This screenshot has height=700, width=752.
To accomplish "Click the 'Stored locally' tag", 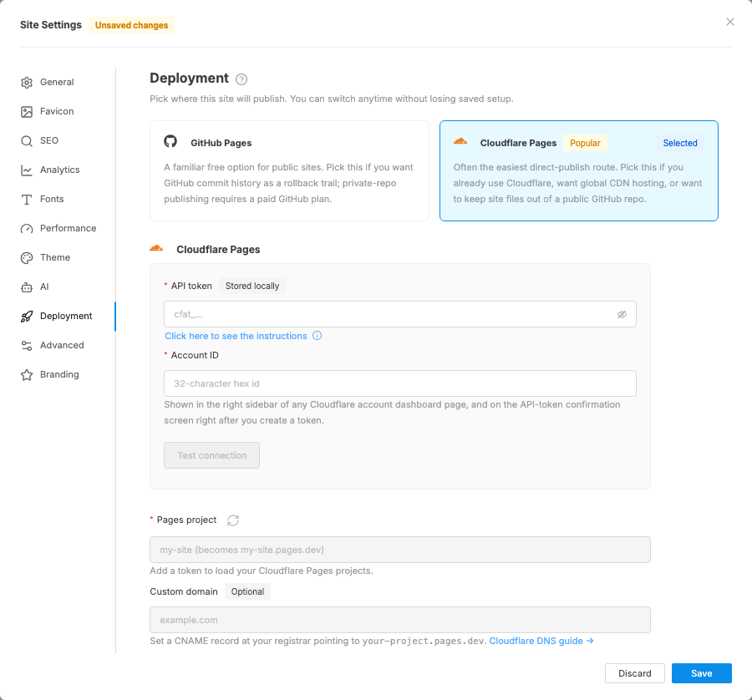I will click(x=252, y=286).
